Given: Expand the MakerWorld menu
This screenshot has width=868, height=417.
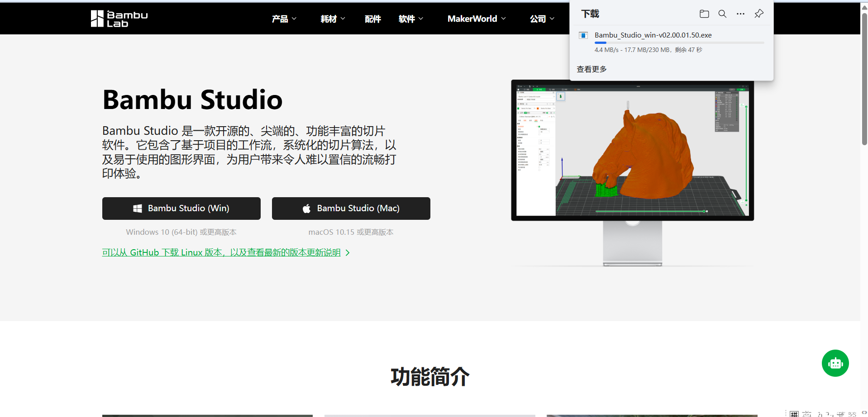Looking at the screenshot, I should [x=477, y=19].
